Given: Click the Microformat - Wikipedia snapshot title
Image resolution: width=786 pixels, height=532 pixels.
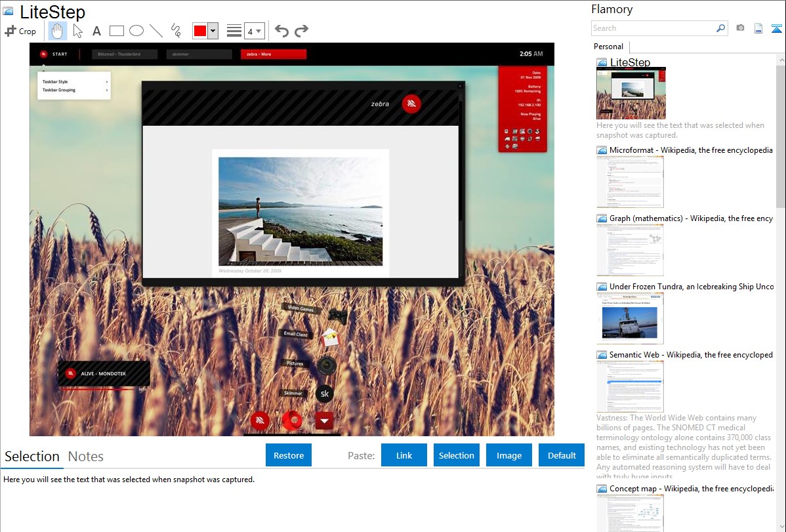Looking at the screenshot, I should point(691,150).
